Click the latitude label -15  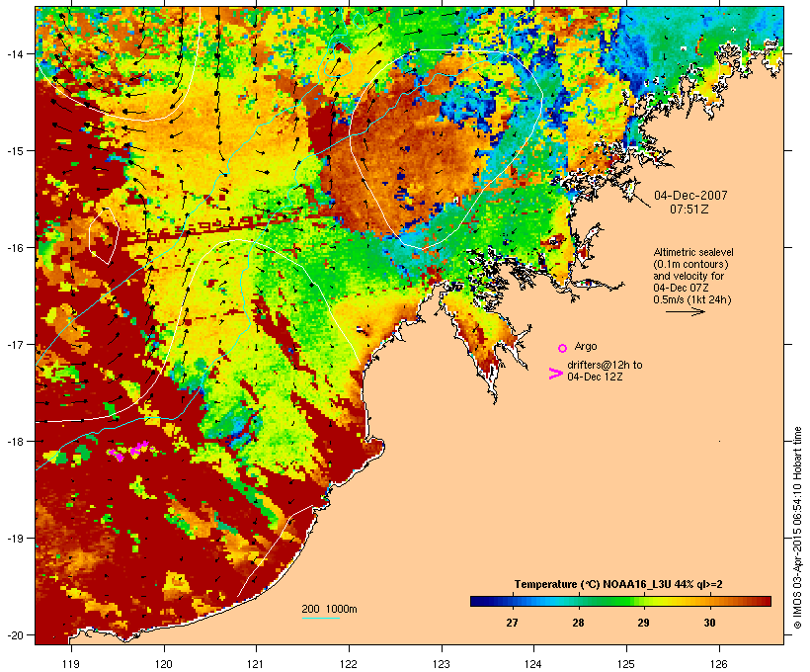coord(14,151)
